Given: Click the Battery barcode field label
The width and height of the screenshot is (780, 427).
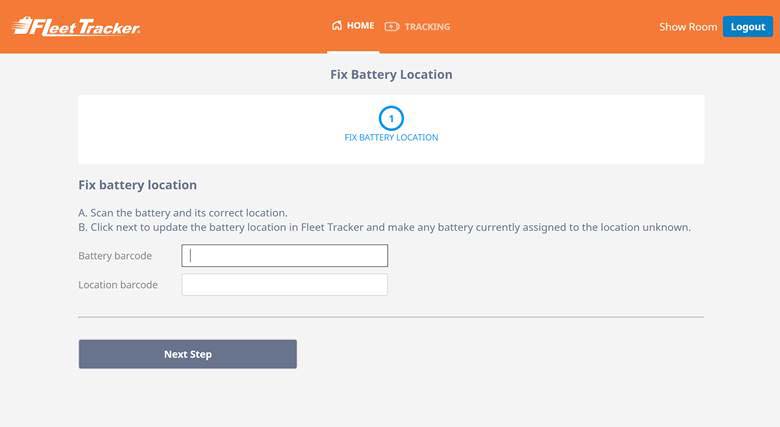Looking at the screenshot, I should coord(115,256).
